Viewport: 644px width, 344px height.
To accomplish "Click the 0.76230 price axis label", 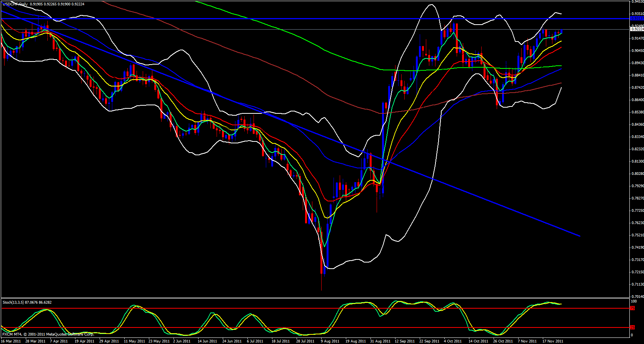I will point(637,223).
